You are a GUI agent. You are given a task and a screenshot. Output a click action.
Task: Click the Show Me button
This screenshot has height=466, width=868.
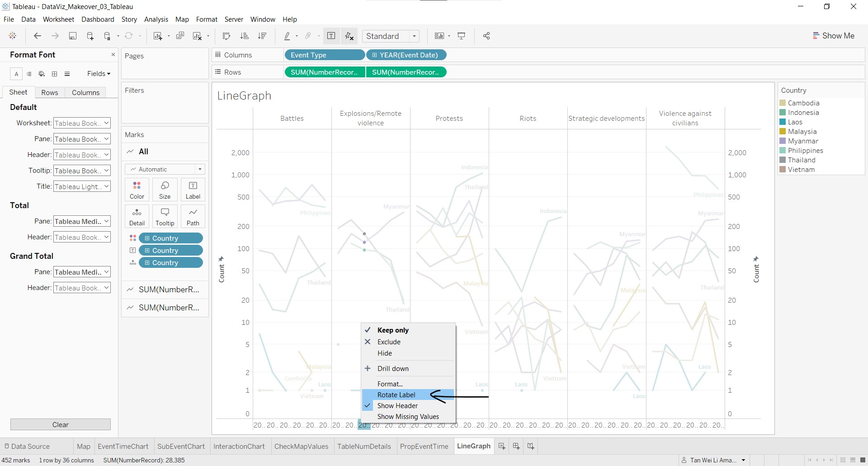tap(834, 36)
